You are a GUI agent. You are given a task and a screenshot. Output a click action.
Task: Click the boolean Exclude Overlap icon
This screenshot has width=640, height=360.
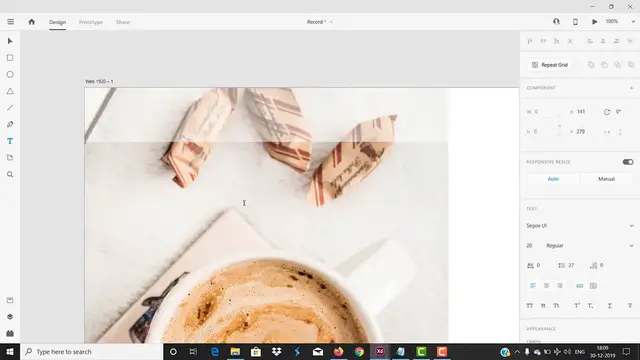(x=631, y=64)
